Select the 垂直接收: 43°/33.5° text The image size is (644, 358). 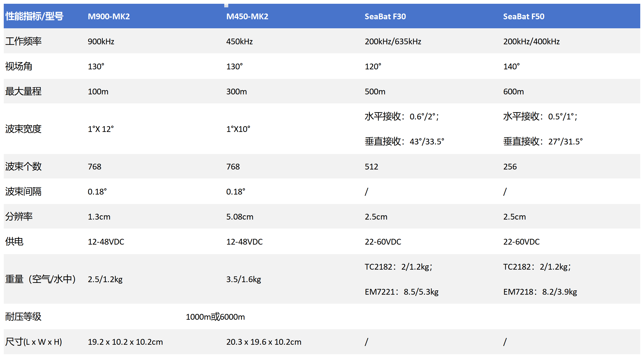point(404,142)
